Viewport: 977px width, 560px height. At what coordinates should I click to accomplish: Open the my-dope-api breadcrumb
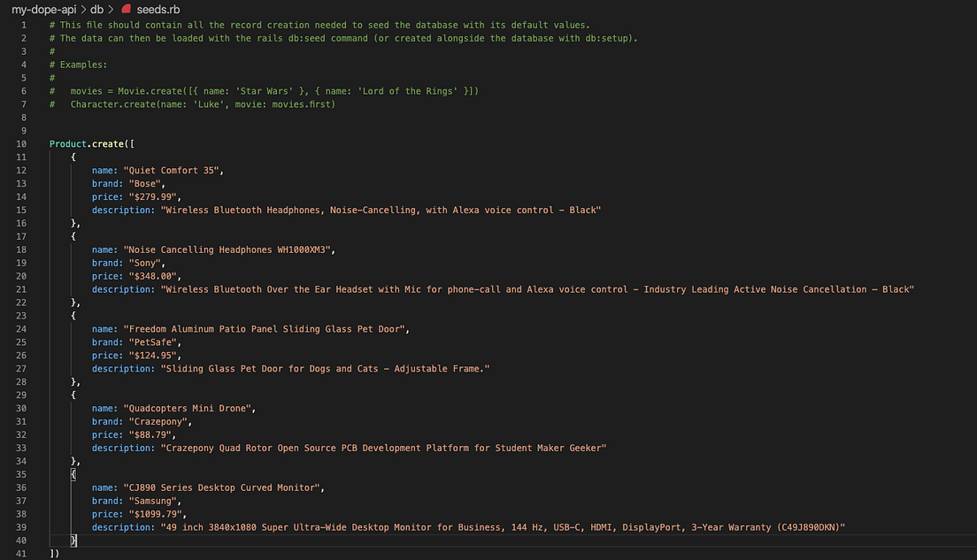(43, 10)
